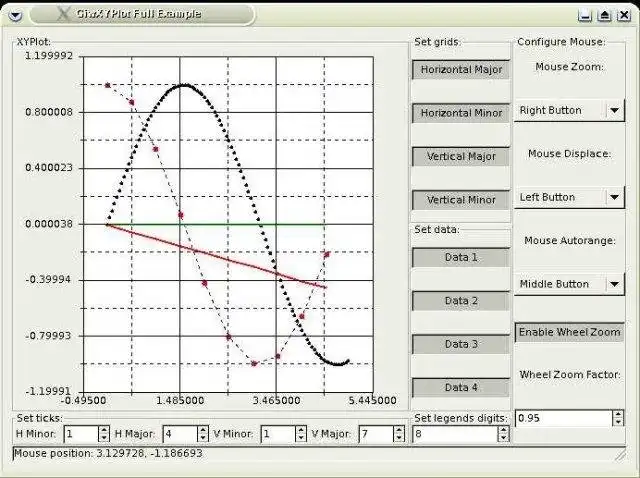
Task: Open the Mouse Displace Left Button dropdown
Action: (x=569, y=198)
